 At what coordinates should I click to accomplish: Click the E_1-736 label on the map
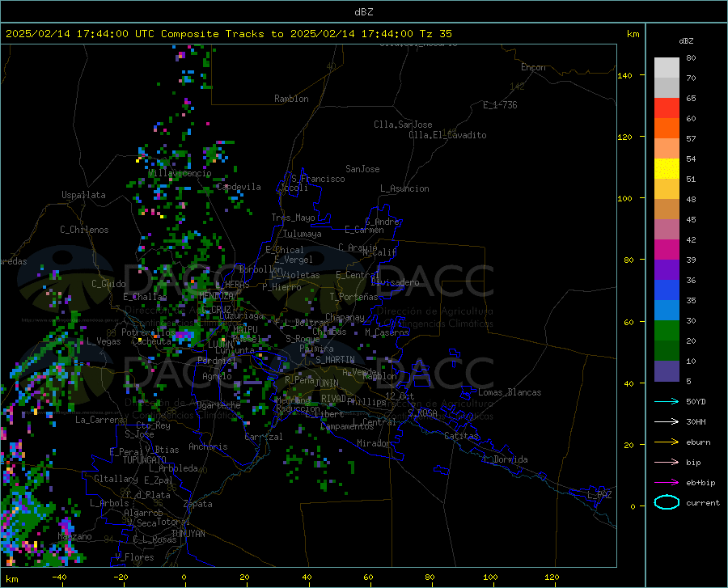click(x=500, y=105)
